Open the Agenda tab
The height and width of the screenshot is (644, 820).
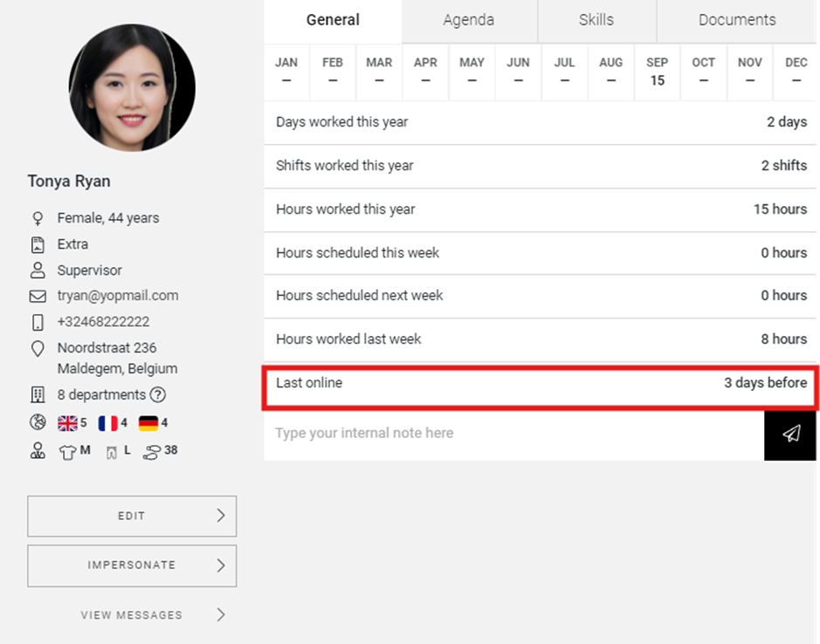468,20
